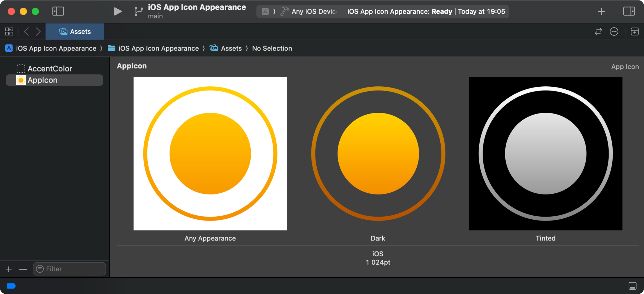
Task: Click the Tinted icon well
Action: (x=546, y=154)
